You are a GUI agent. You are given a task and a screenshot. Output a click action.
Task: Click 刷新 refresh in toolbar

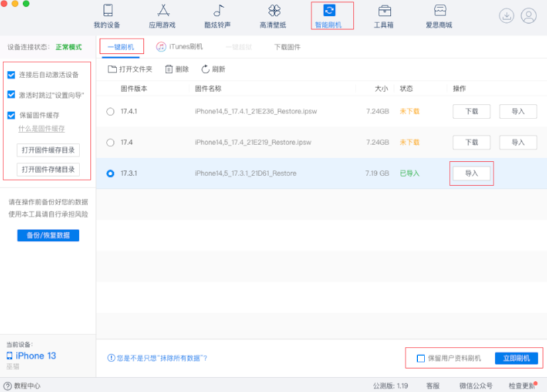pos(213,69)
